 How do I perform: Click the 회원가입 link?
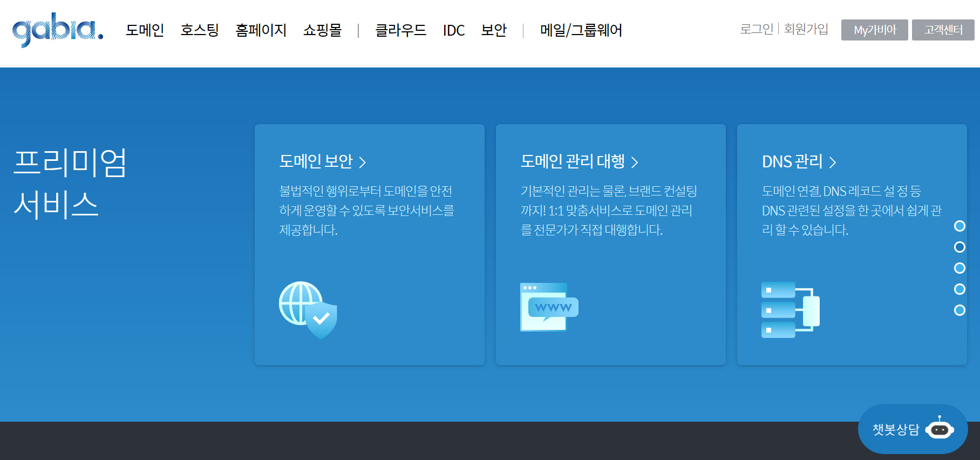click(x=806, y=29)
